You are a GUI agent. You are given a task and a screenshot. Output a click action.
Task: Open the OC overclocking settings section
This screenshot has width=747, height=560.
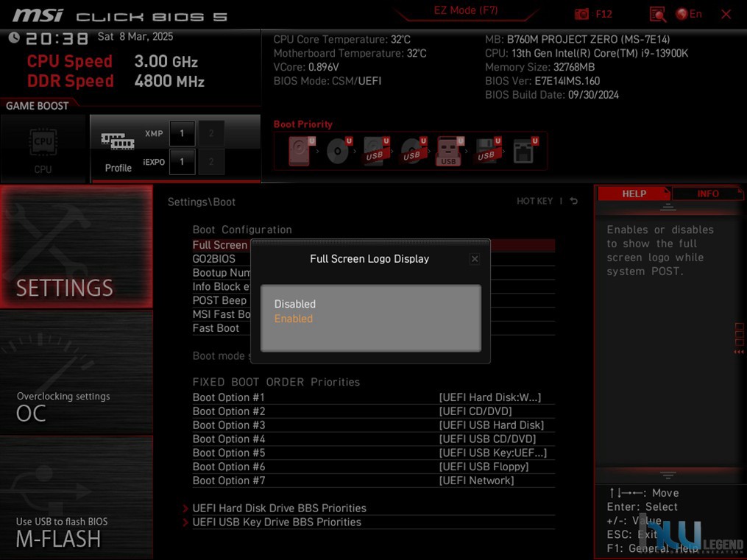(77, 372)
